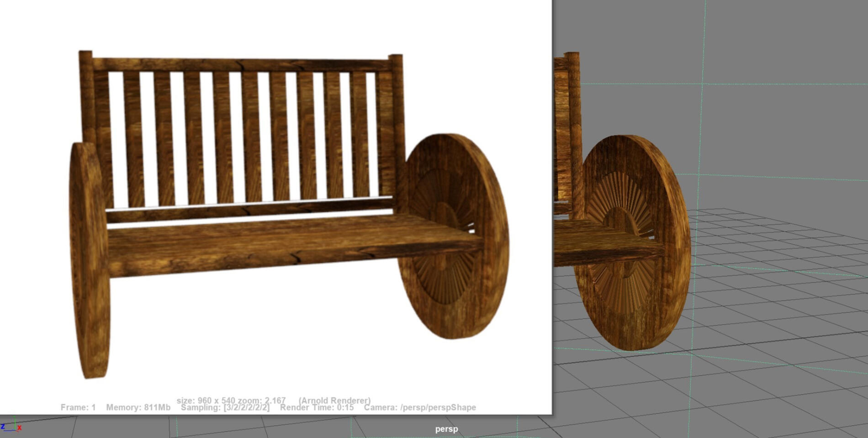Click the Memory: 811Mb readout
The height and width of the screenshot is (438, 868).
tap(138, 407)
